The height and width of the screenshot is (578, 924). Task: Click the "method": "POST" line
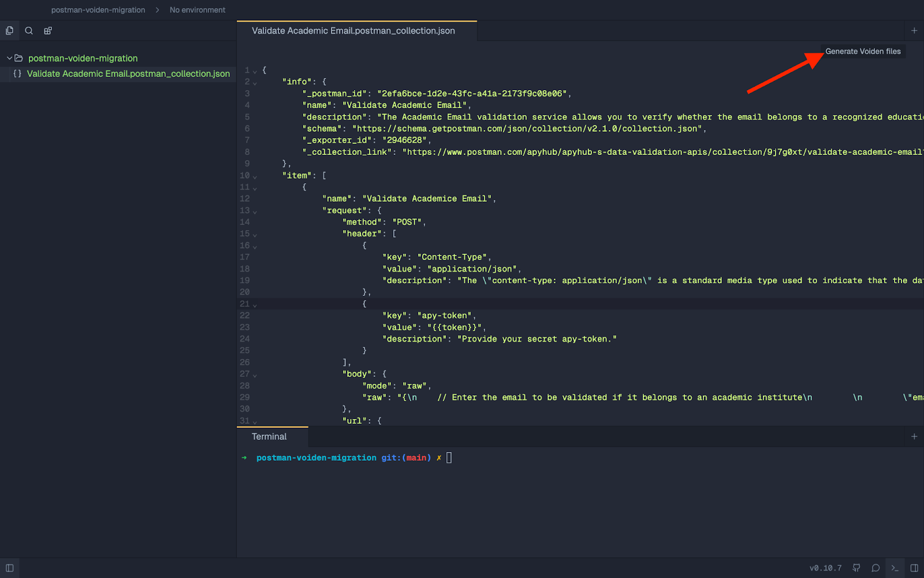point(384,222)
